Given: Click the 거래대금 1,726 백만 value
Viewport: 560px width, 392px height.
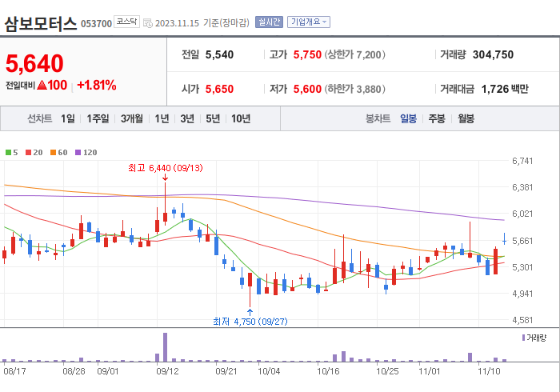Looking at the screenshot, I should click(505, 89).
